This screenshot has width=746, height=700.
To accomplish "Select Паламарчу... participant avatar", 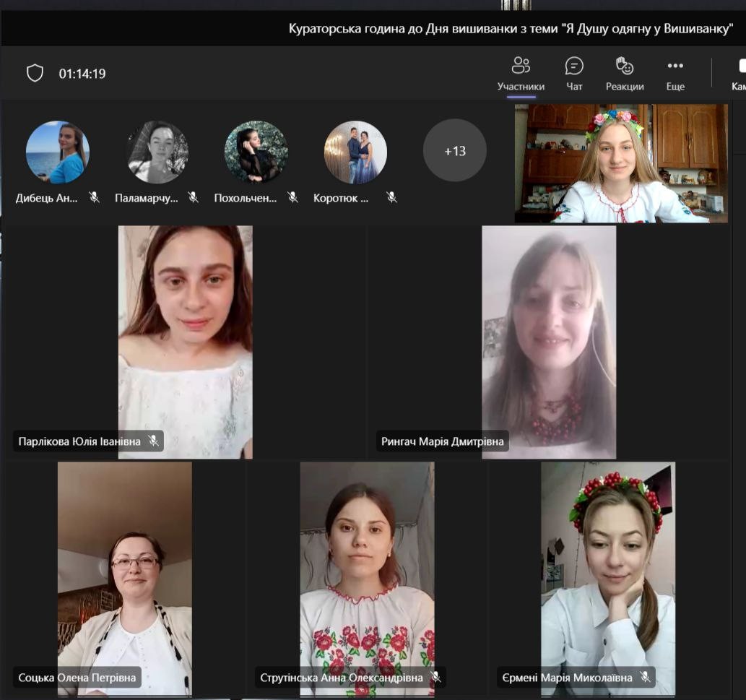I will 157,152.
